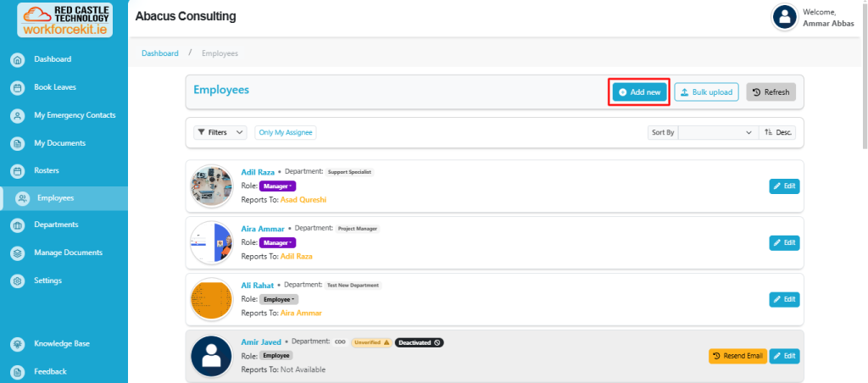This screenshot has height=383, width=868.
Task: Expand the Filters dropdown
Action: coord(220,132)
